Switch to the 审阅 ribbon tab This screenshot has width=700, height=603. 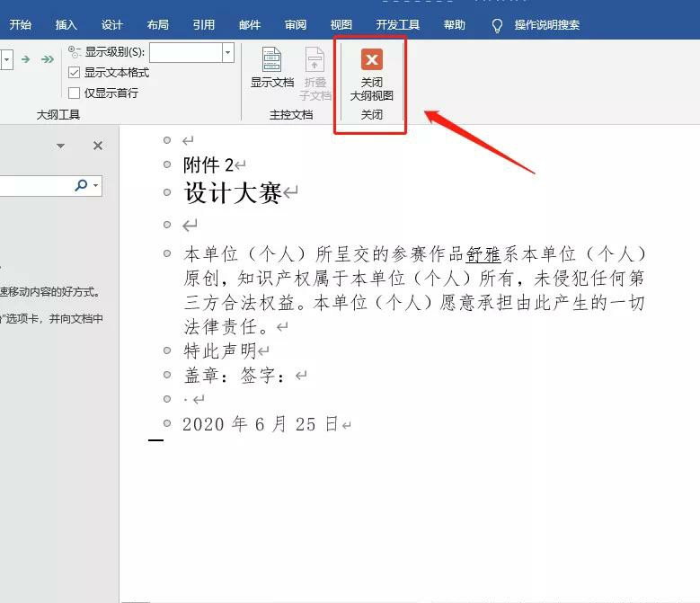click(296, 24)
